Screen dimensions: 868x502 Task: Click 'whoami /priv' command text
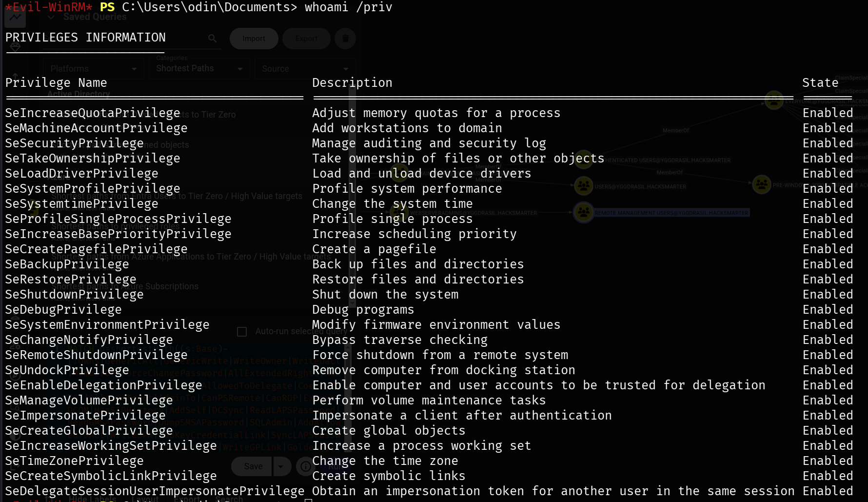coord(348,7)
